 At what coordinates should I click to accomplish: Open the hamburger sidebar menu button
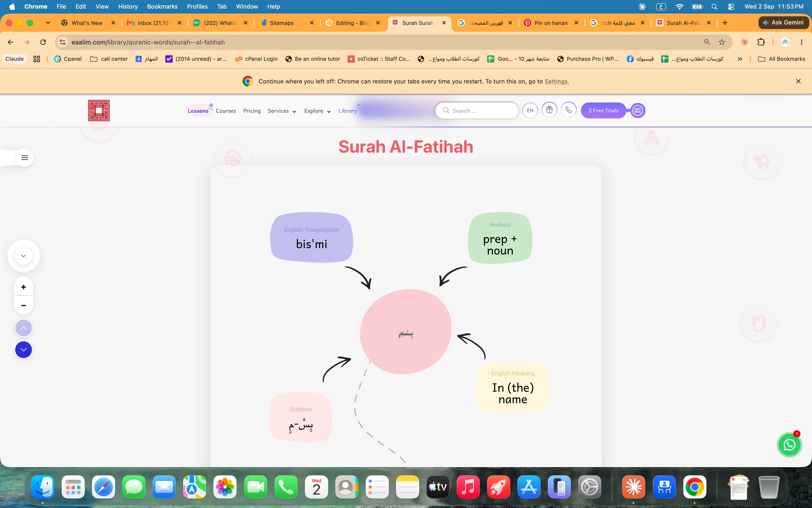24,158
